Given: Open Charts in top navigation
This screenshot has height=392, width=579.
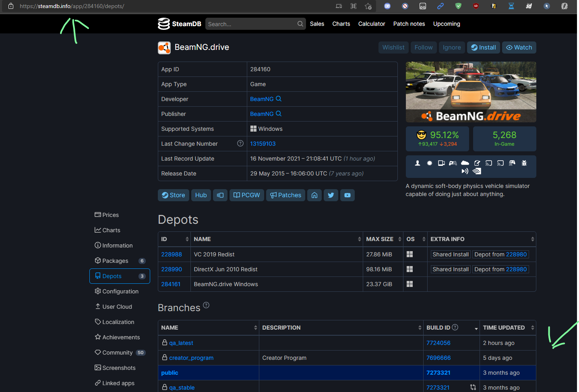Looking at the screenshot, I should [x=341, y=24].
